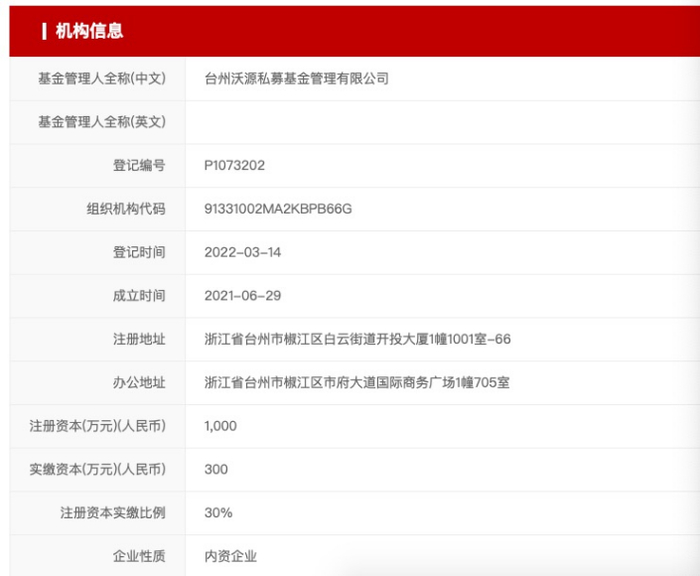Select paid-in ratio value 30%
The width and height of the screenshot is (700, 576).
(x=218, y=513)
